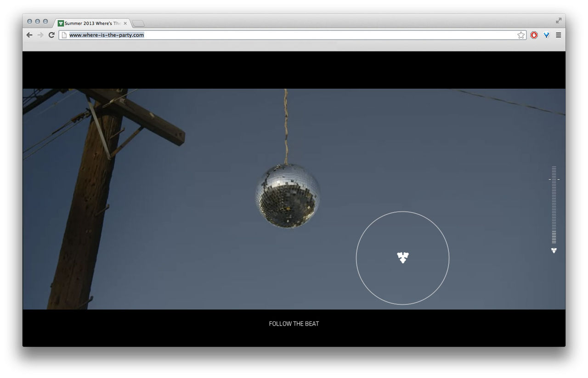
Task: Click the expand arrows at the window's top right
Action: pos(559,21)
